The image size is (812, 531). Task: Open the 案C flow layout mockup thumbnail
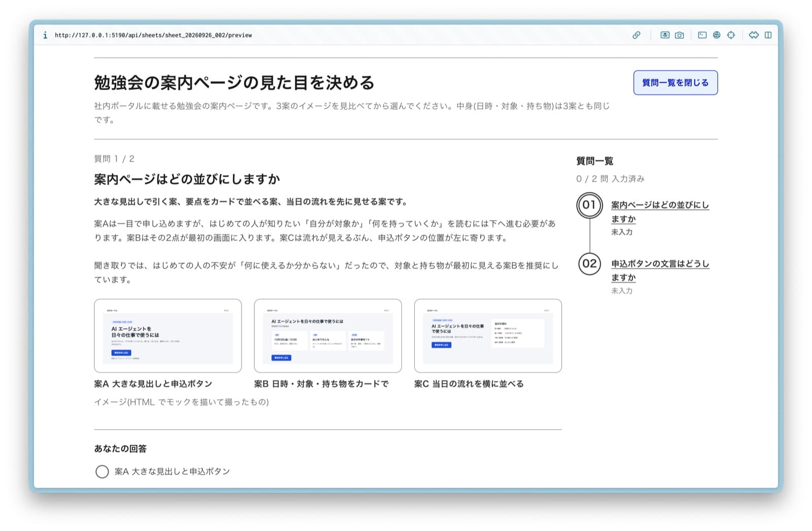coord(488,336)
